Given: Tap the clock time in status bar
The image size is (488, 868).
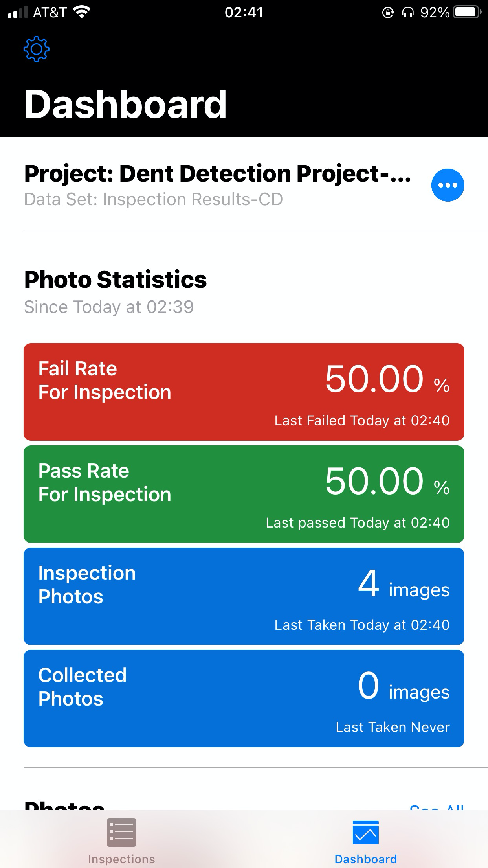Looking at the screenshot, I should pos(244,13).
